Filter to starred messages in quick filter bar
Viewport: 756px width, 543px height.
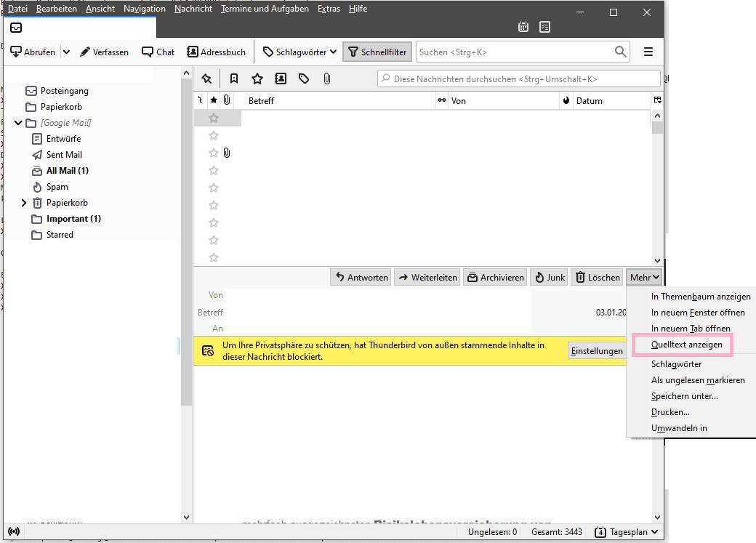click(257, 79)
